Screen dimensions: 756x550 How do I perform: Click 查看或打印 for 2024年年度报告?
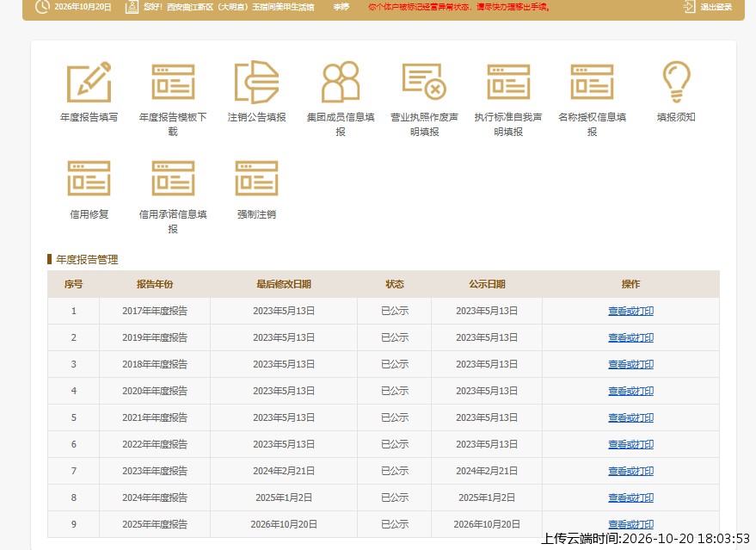tap(630, 497)
